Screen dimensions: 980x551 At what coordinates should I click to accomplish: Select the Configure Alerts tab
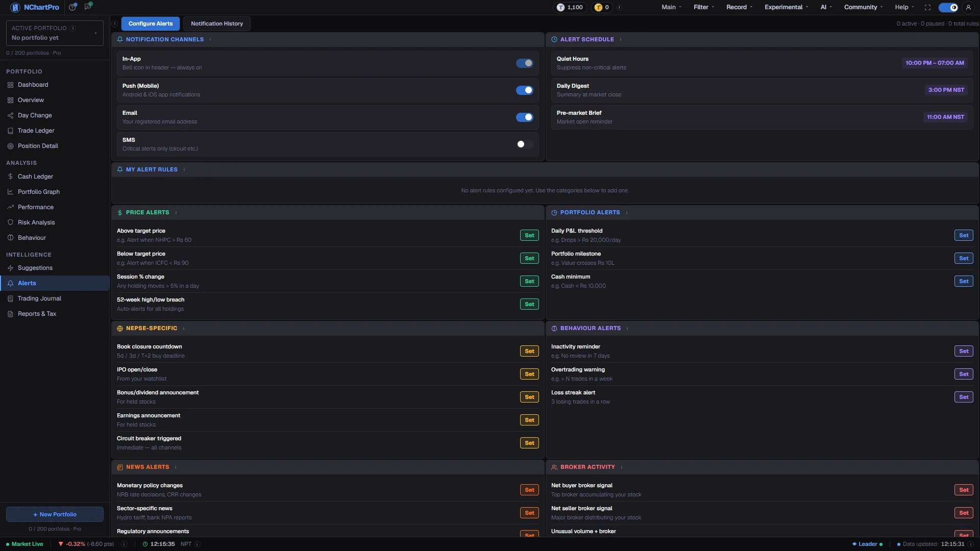[151, 23]
